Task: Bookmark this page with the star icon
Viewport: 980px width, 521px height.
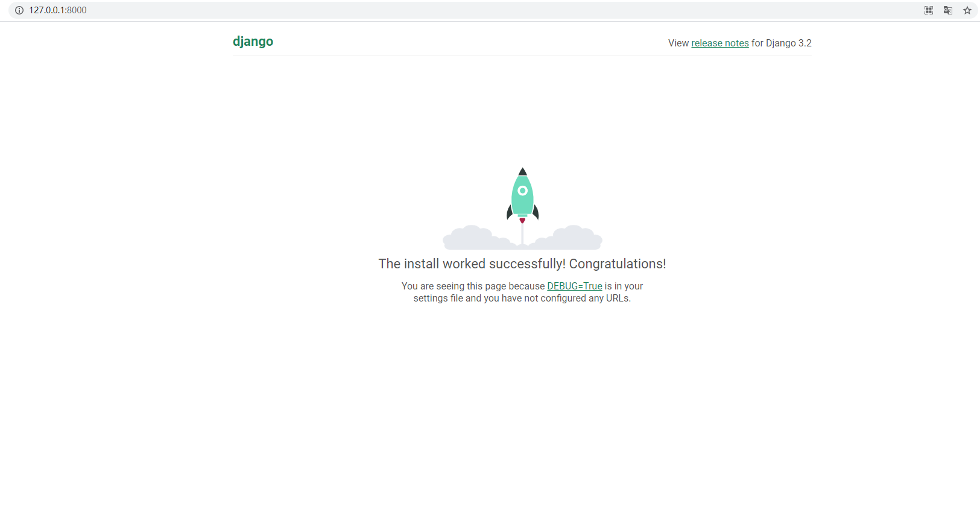Action: coord(967,10)
